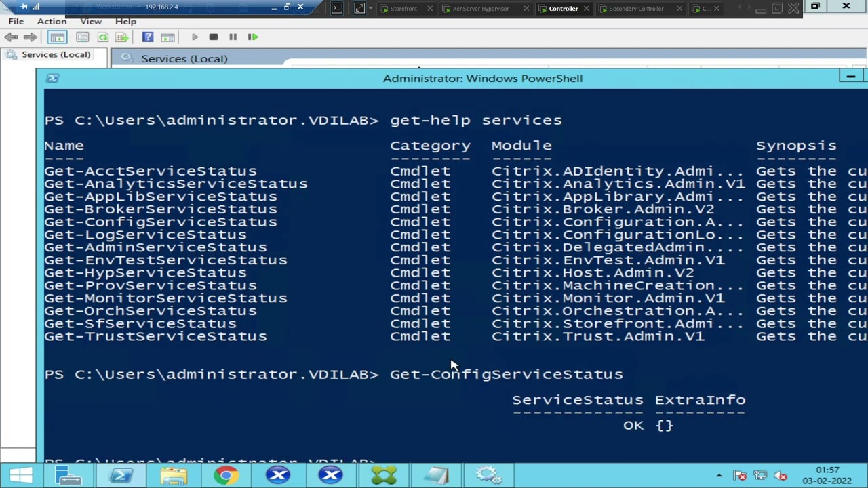This screenshot has height=488, width=868.
Task: Open the dropdown arrow beside fullscreen icon
Action: [370, 9]
